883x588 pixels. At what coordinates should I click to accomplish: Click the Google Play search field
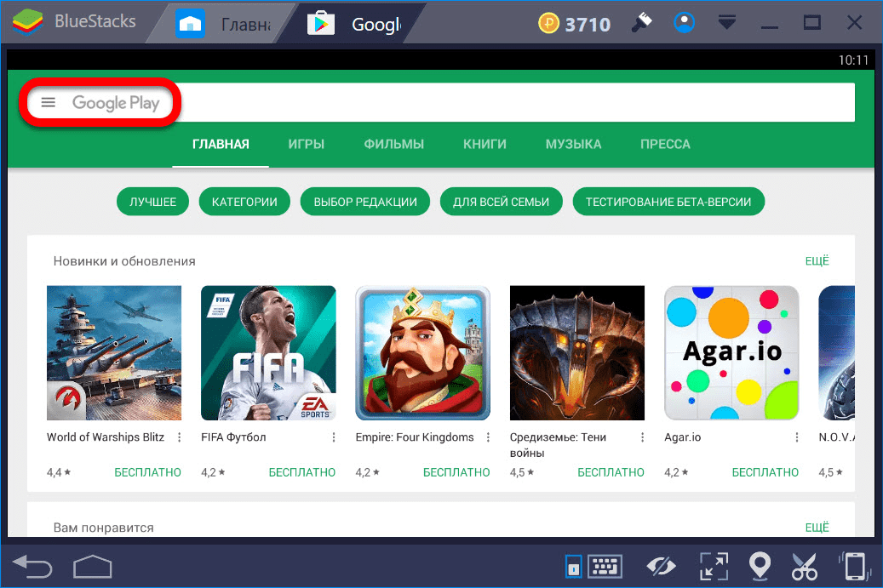(511, 103)
